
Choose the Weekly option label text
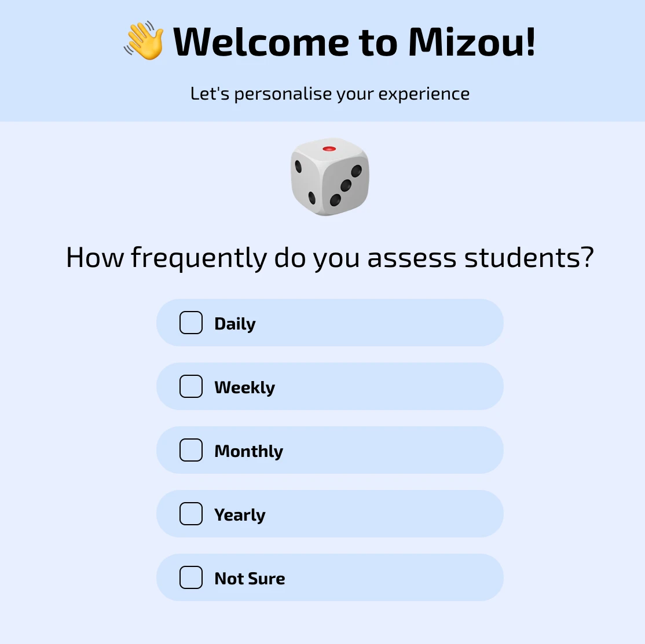[x=245, y=387]
